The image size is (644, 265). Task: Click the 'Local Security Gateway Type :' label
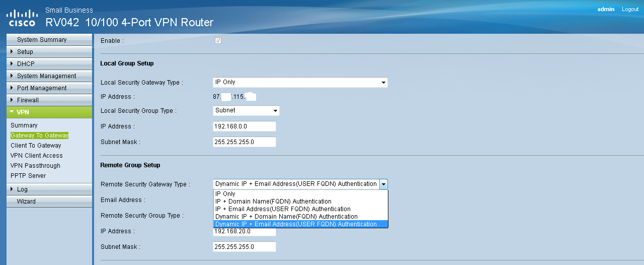142,83
